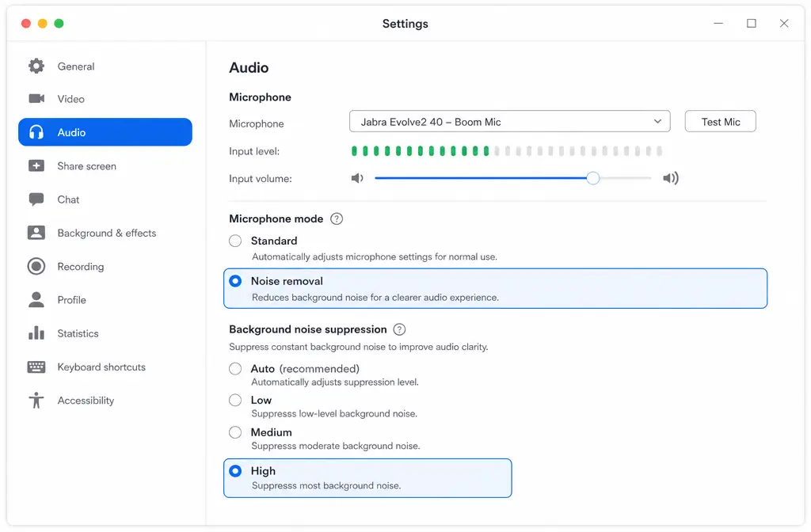The height and width of the screenshot is (532, 811).
Task: Open the Share screen settings
Action: (x=105, y=166)
